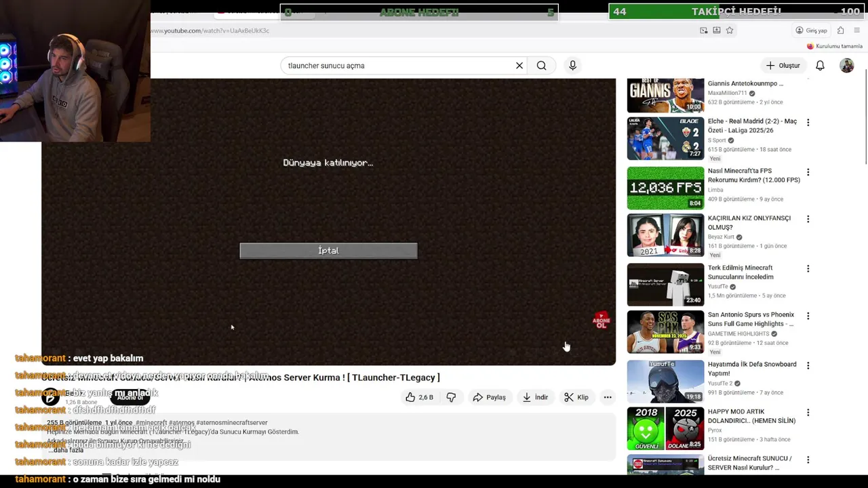Click 'Kurulumu tamamla' in the bookmarks bar
The image size is (868, 488).
(834, 46)
